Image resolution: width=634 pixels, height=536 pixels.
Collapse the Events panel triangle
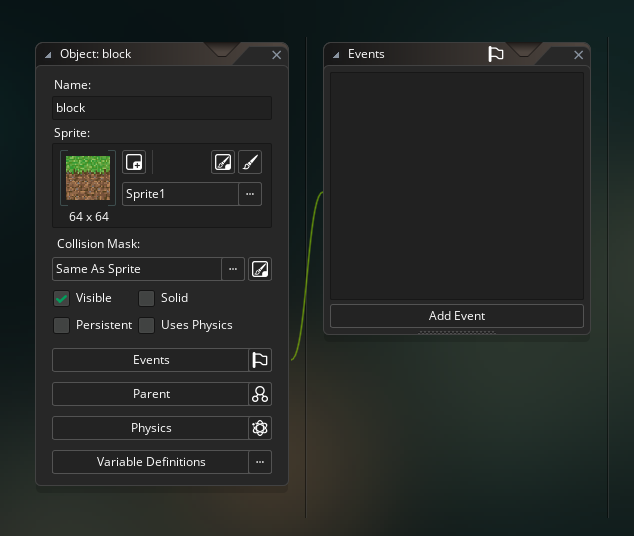pyautogui.click(x=336, y=55)
